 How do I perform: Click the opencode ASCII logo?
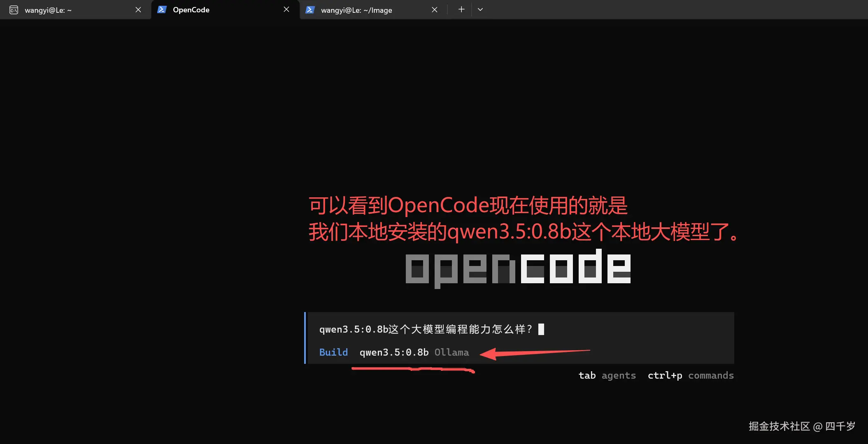pyautogui.click(x=518, y=267)
